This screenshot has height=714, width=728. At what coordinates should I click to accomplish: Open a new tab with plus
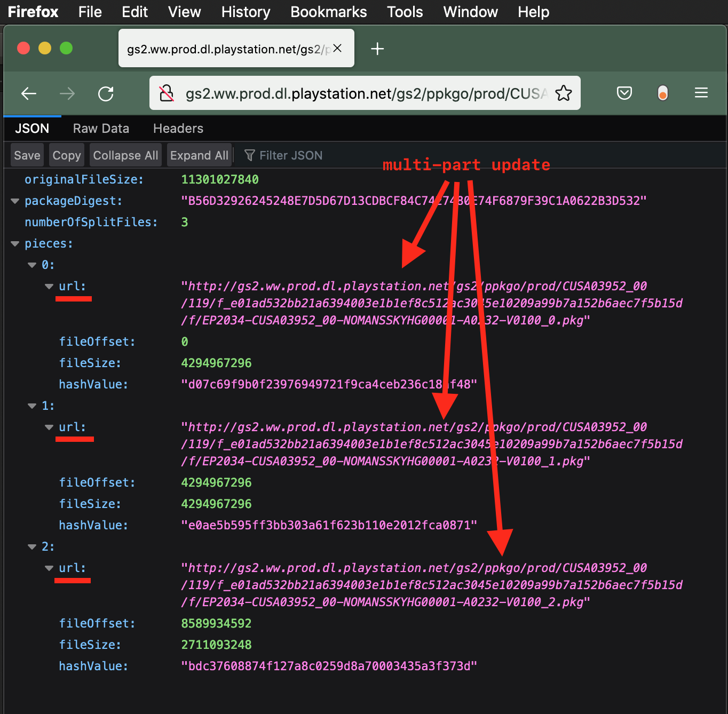click(377, 49)
